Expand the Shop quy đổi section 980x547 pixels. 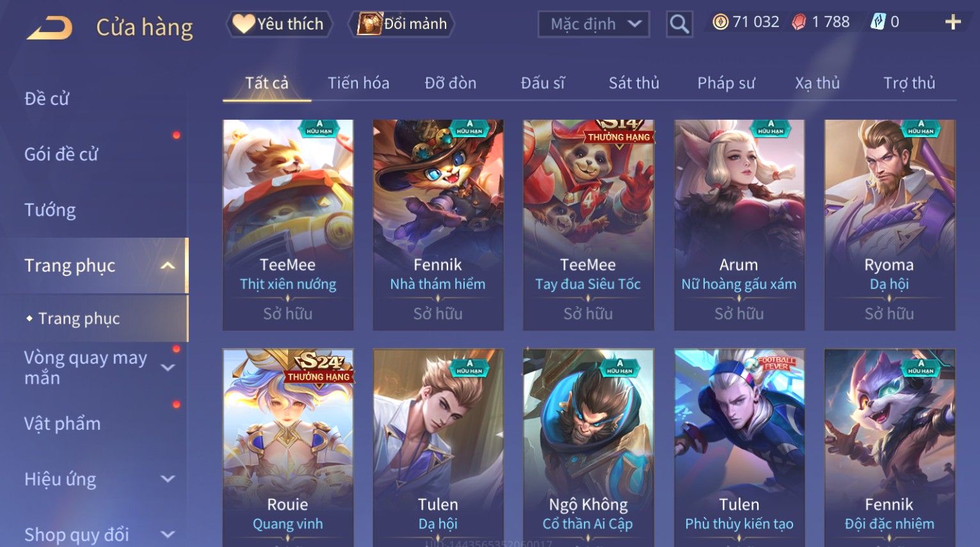tap(168, 534)
